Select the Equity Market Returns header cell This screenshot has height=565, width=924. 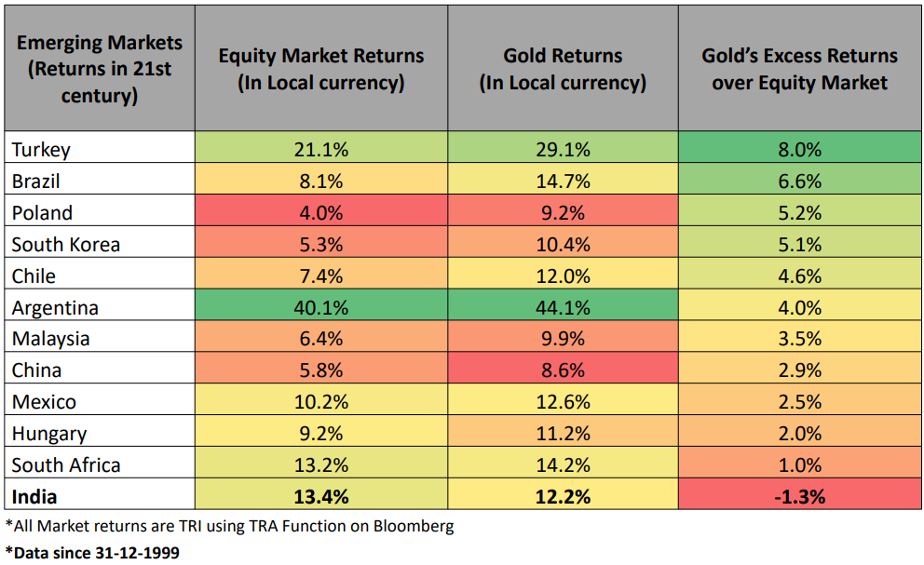click(x=320, y=69)
